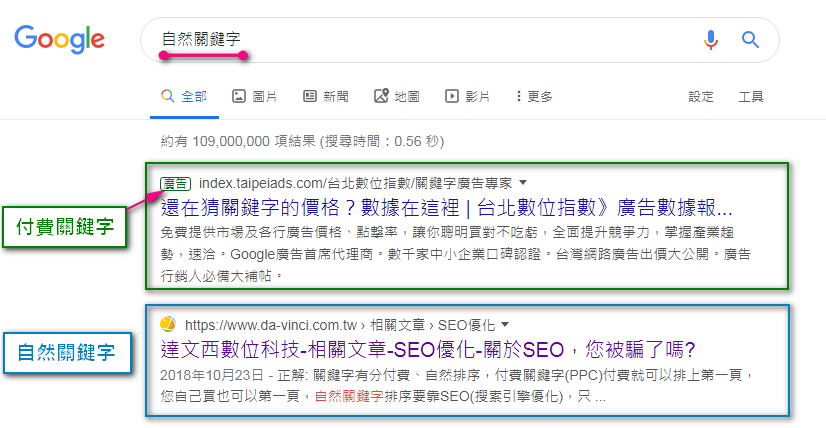Click the da-vinci.com.tw site favicon

tap(168, 324)
